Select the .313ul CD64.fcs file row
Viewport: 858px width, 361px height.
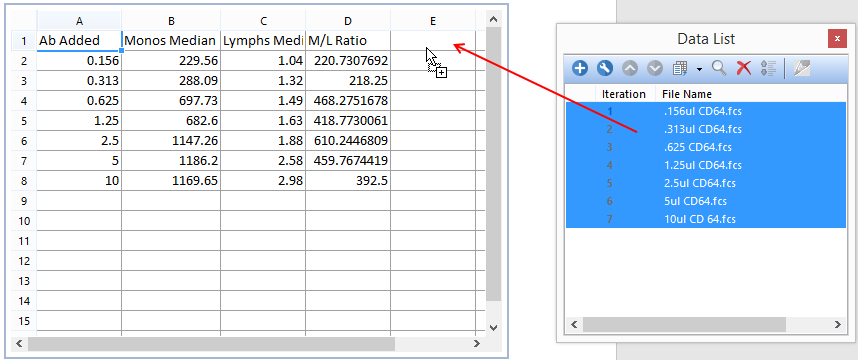(x=706, y=129)
